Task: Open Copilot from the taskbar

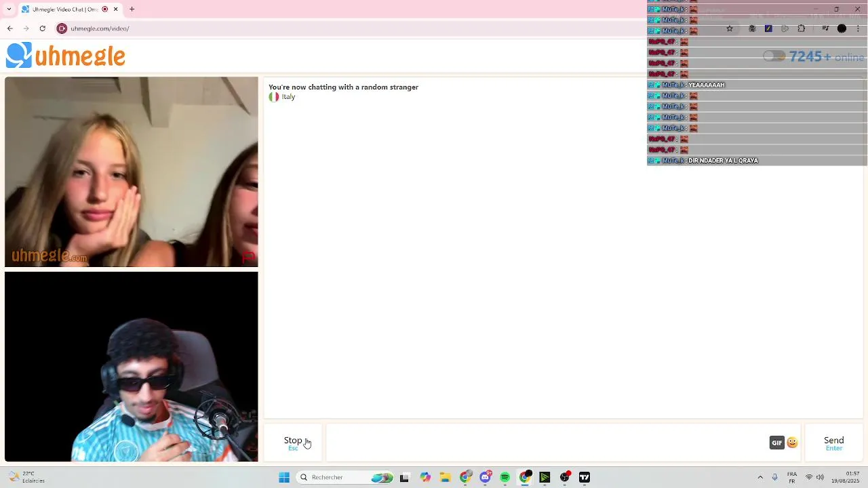Action: pos(425,477)
